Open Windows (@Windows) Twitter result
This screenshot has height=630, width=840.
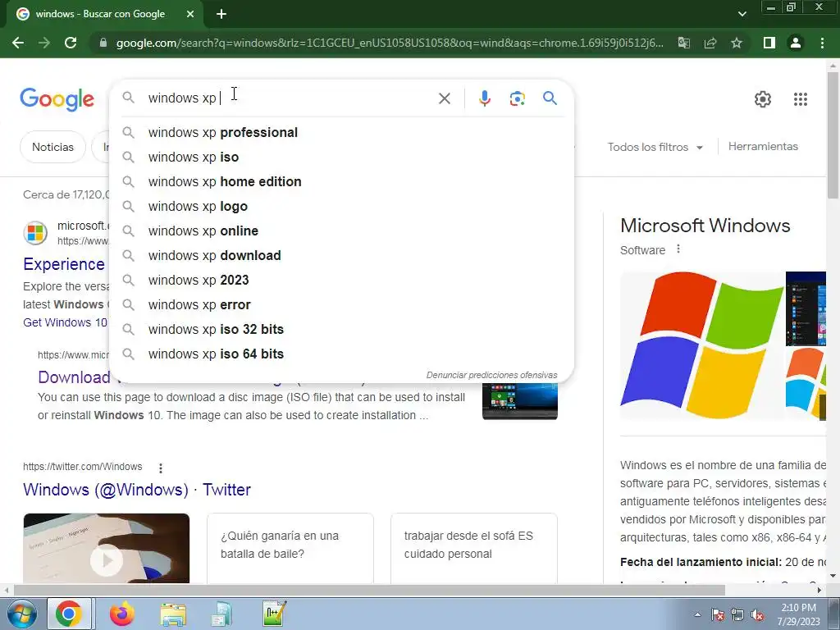[137, 490]
